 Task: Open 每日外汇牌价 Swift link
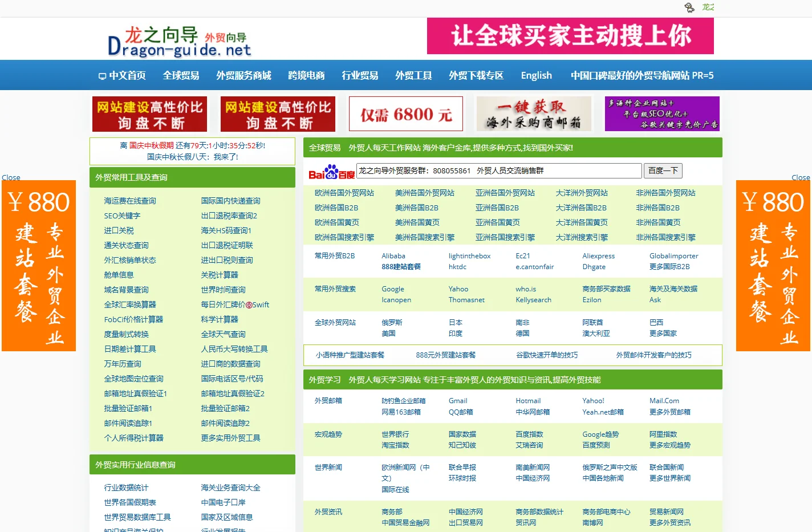click(x=235, y=304)
